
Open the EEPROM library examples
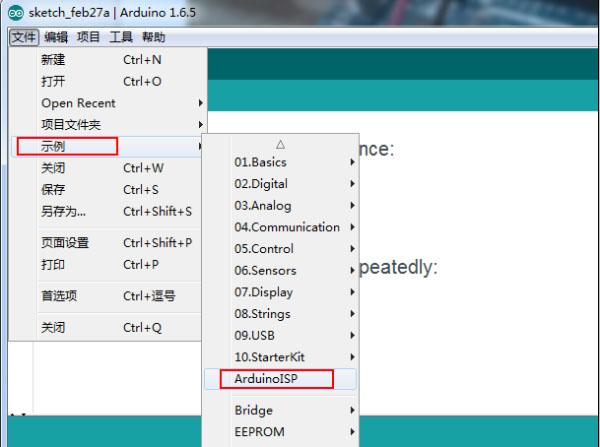click(280, 432)
